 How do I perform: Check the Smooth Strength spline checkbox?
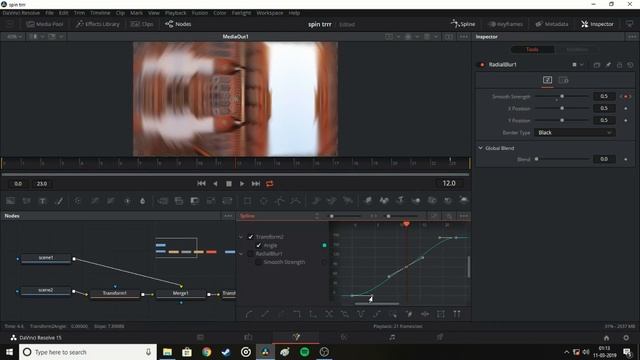click(259, 262)
